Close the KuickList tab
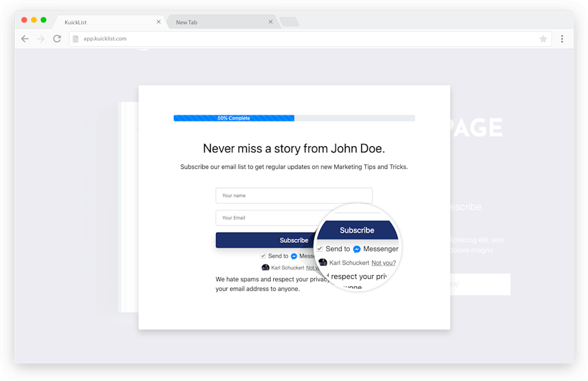 [x=159, y=22]
